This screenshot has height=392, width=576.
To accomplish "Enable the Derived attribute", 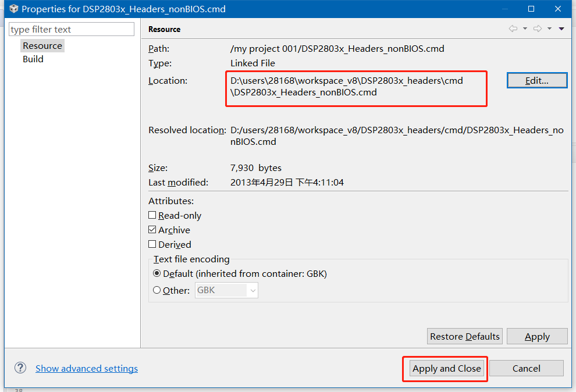I will [x=152, y=244].
